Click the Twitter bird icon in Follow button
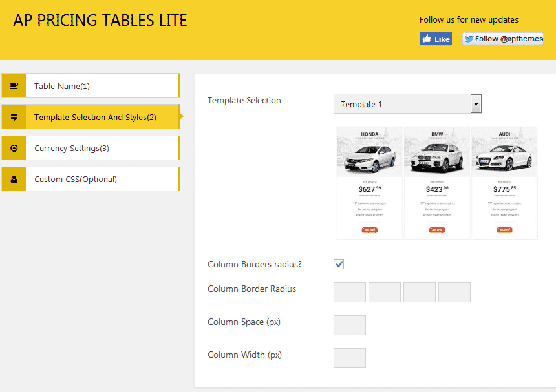Screen dimensions: 556x392 point(469,39)
